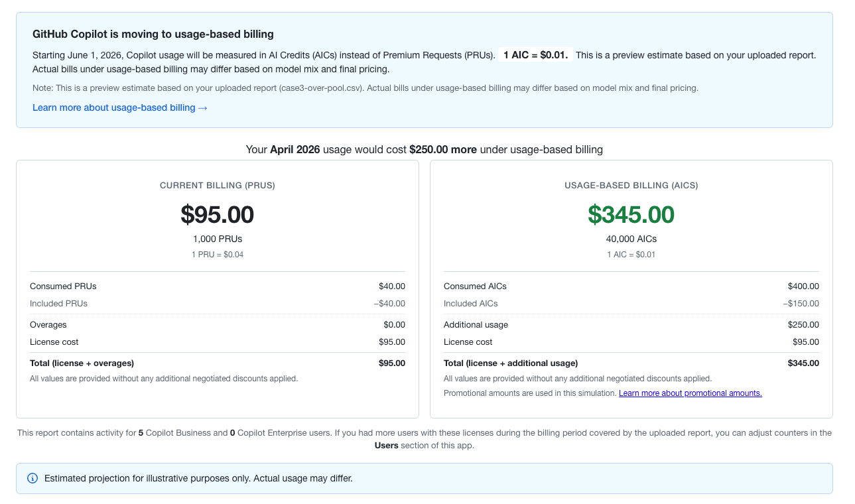This screenshot has width=855, height=504.
Task: Click the $0.00 Overages value
Action: 394,325
